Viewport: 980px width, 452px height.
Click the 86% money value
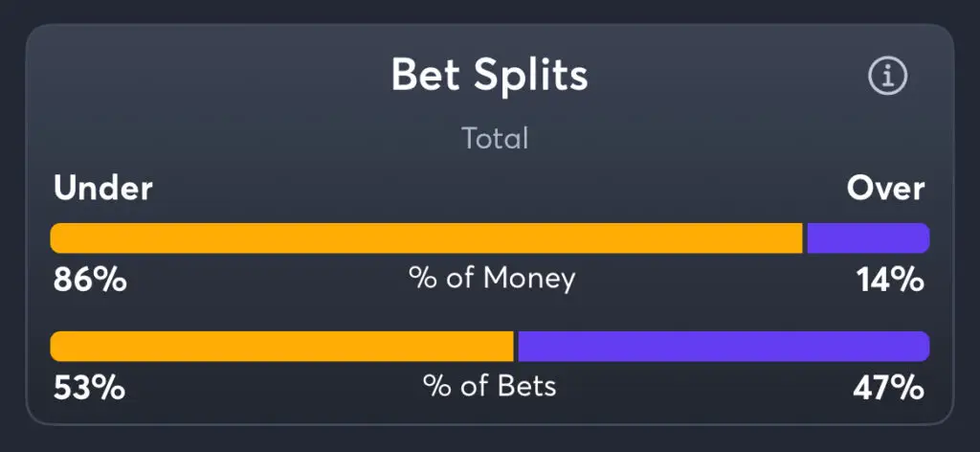90,280
